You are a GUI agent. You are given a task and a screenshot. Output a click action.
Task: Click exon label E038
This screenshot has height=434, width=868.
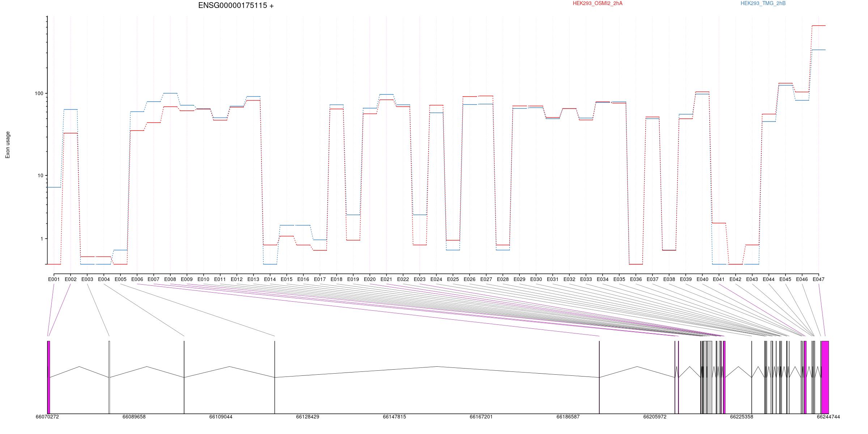point(669,279)
